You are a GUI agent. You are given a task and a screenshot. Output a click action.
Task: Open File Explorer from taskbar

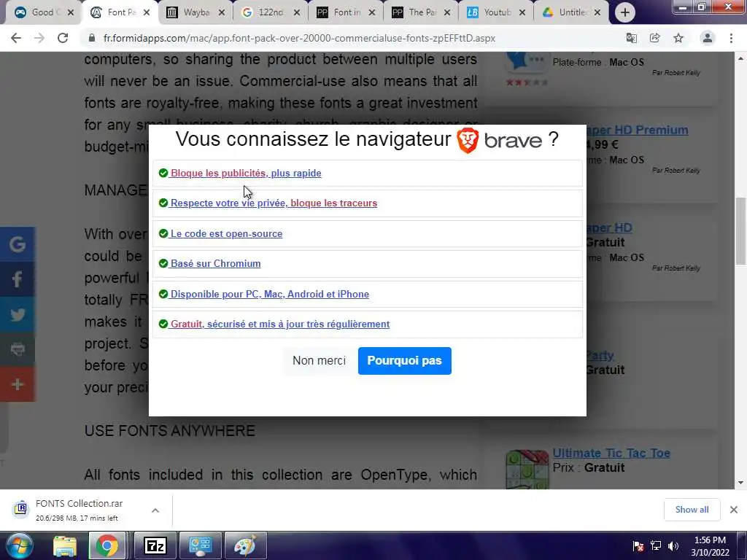point(65,545)
